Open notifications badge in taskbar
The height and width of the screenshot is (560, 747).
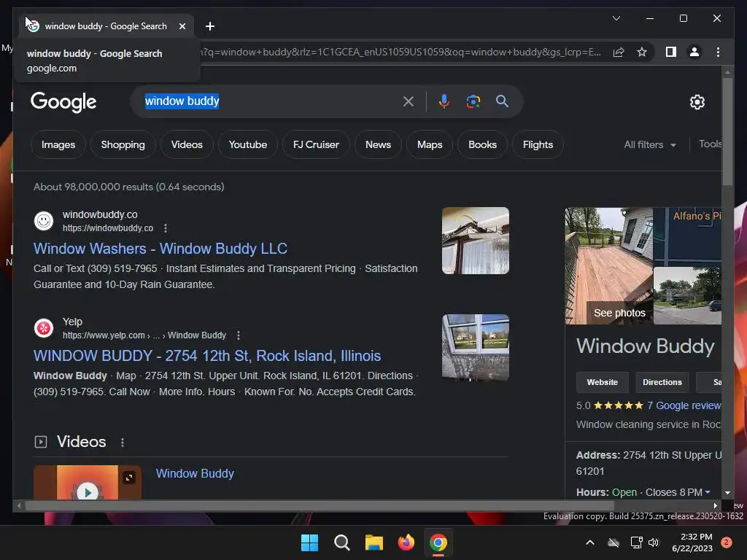(727, 542)
